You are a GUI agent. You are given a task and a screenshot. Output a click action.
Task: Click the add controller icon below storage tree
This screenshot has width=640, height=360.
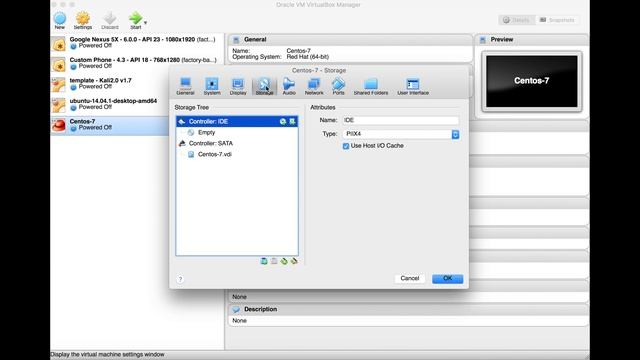click(264, 261)
